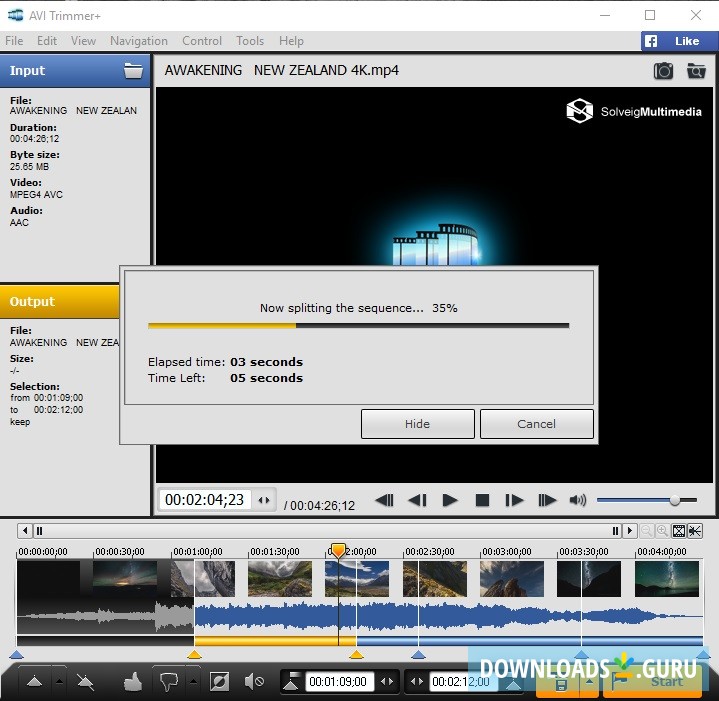719x701 pixels.
Task: Expand the thumbs-down fragment dropdown arrow
Action: click(x=192, y=682)
